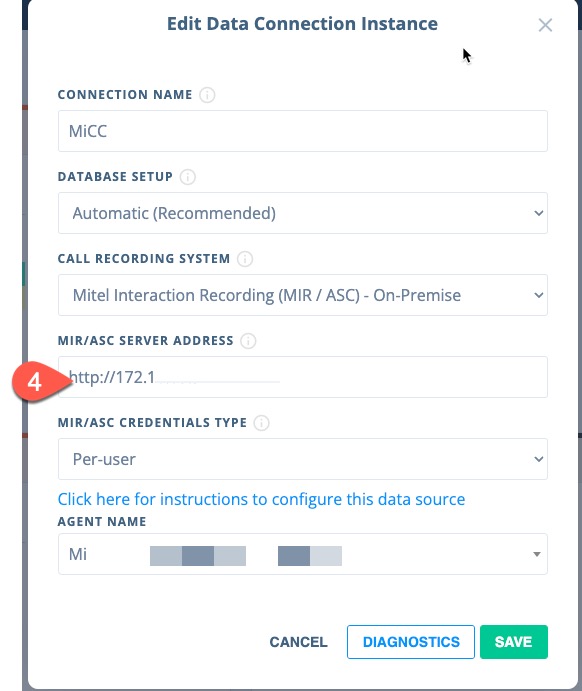
Task: Show info for MIR/ASC Server Address
Action: [x=248, y=341]
